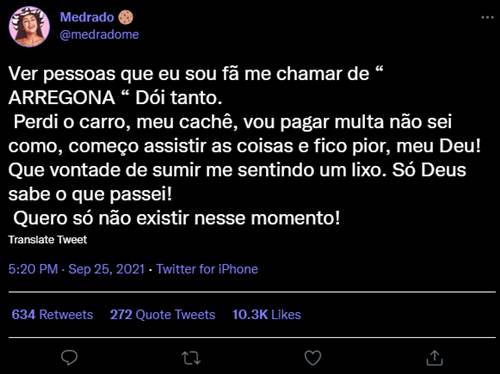
Task: Click the cookie emoji beside Medrado
Action: 126,17
